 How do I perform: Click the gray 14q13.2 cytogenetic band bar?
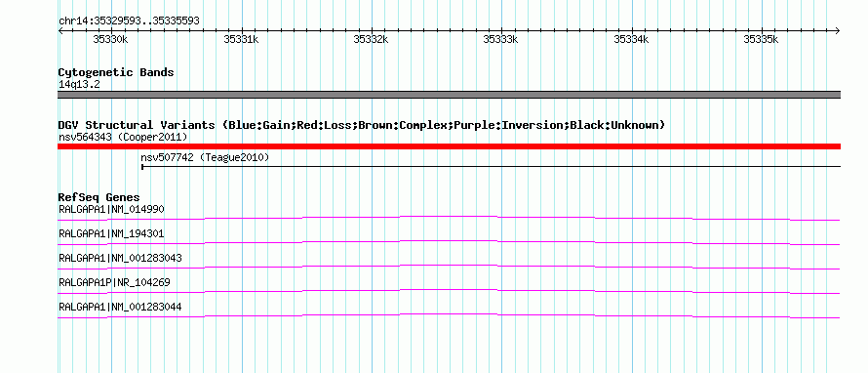coord(449,95)
